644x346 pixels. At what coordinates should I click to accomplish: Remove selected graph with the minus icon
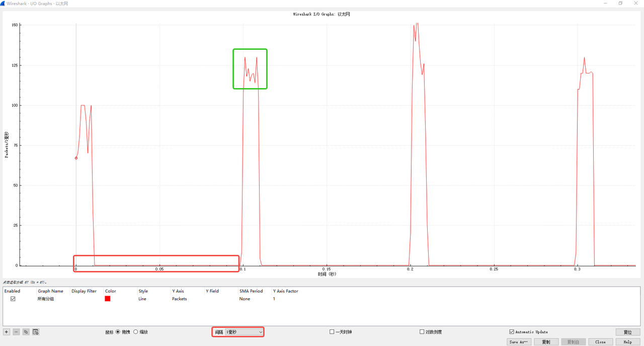[16, 332]
